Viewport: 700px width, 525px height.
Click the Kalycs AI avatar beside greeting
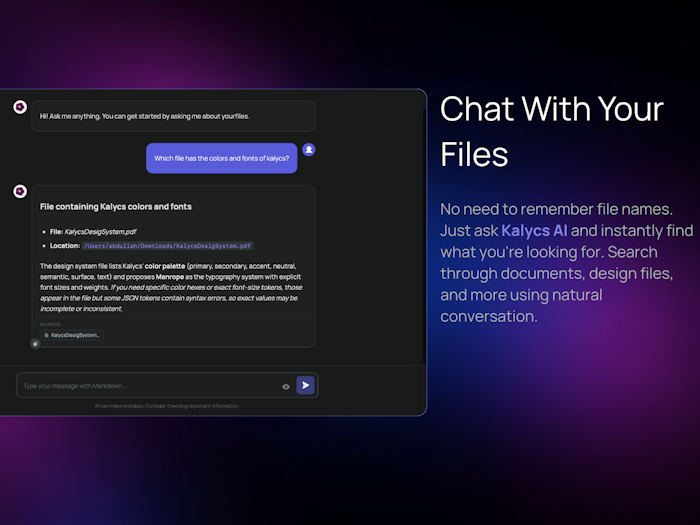(x=20, y=107)
